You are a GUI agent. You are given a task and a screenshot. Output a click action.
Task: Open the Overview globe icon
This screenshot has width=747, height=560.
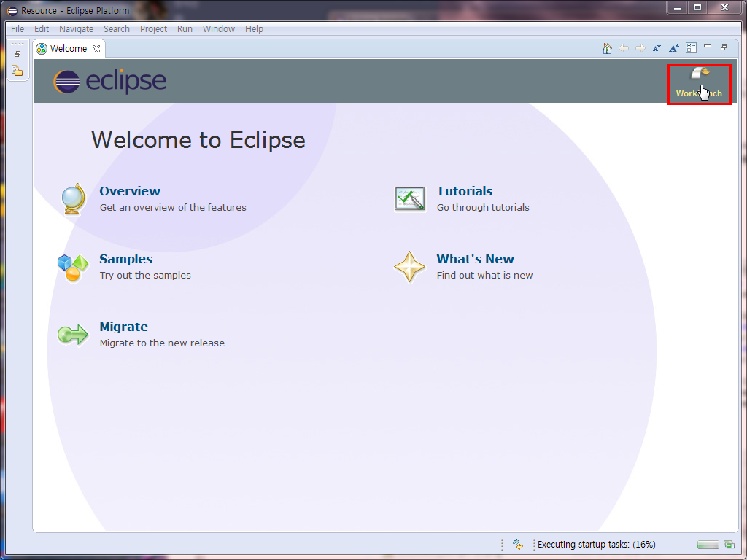[74, 199]
